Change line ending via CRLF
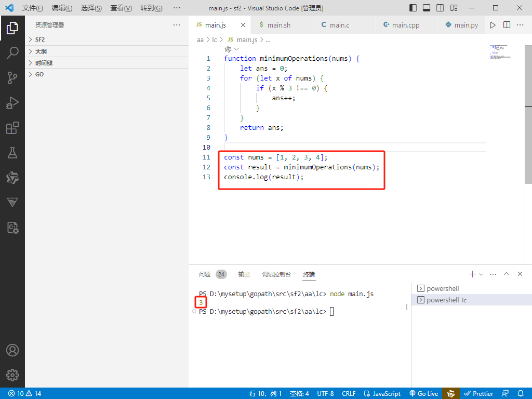 click(349, 393)
